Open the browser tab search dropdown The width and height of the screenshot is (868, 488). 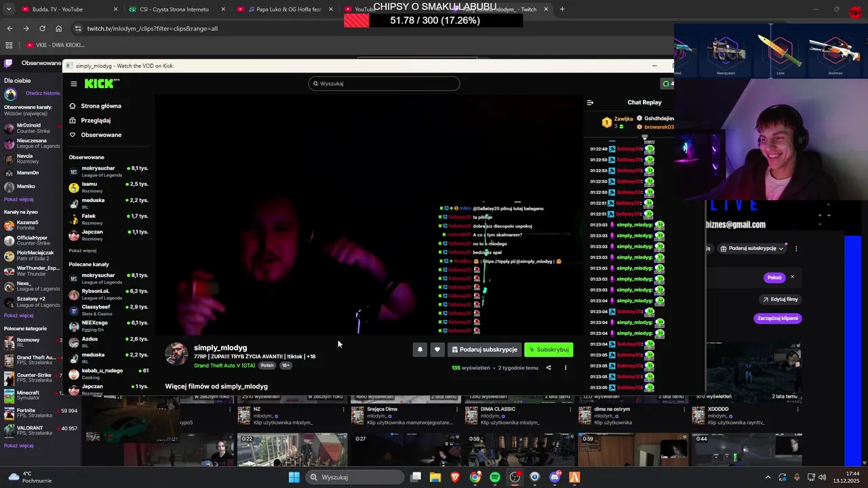[9, 9]
